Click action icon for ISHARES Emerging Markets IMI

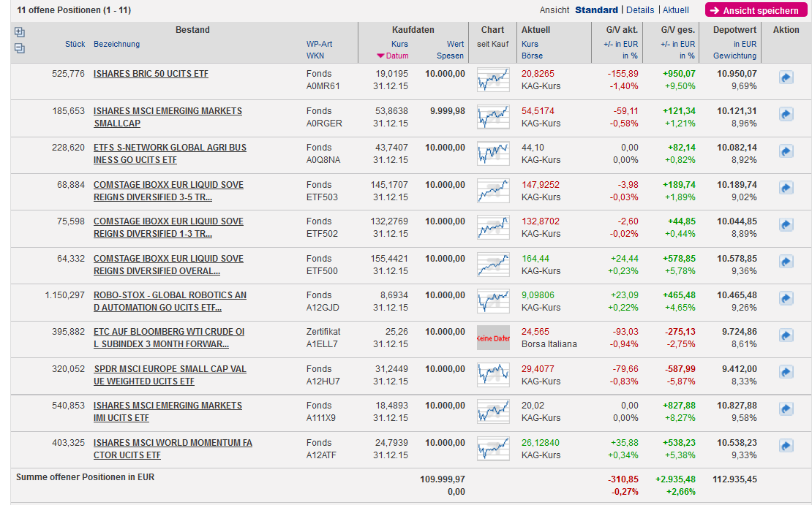pyautogui.click(x=786, y=409)
